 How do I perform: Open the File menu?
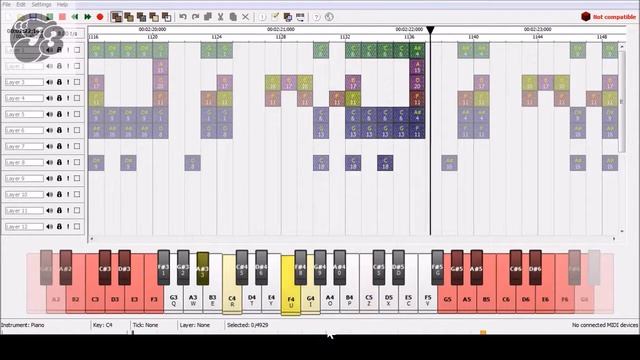click(6, 4)
